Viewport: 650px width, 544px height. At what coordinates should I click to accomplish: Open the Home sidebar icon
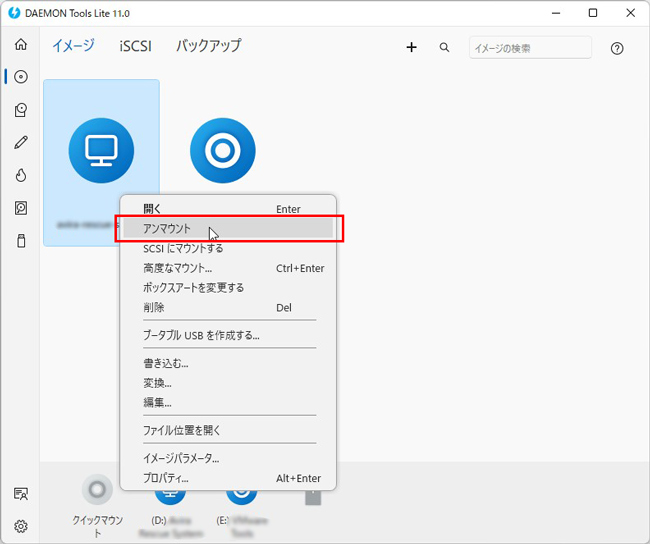pos(21,44)
